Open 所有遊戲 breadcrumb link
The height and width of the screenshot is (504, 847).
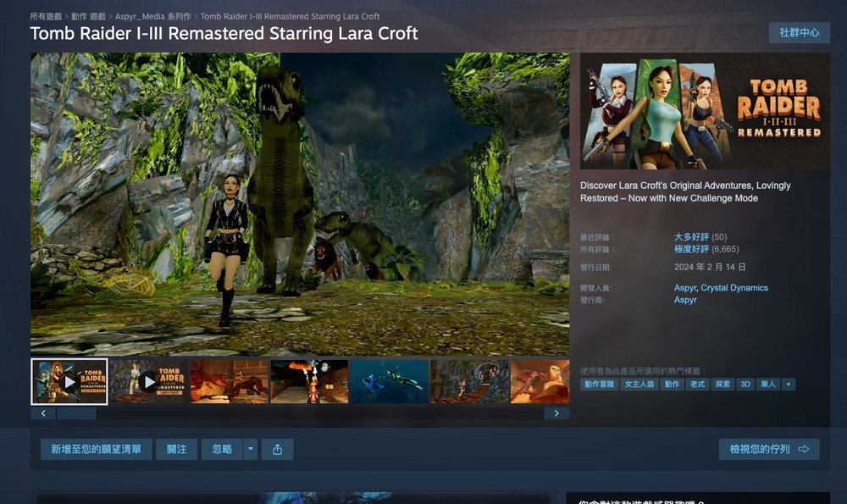click(46, 16)
